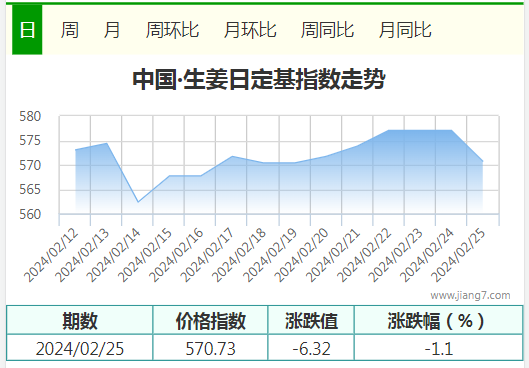The height and width of the screenshot is (368, 529).
Task: Click the 560 y-axis label
Action: [30, 214]
